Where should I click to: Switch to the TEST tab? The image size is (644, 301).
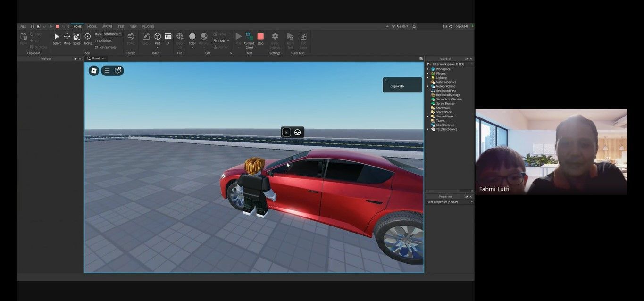pyautogui.click(x=121, y=26)
